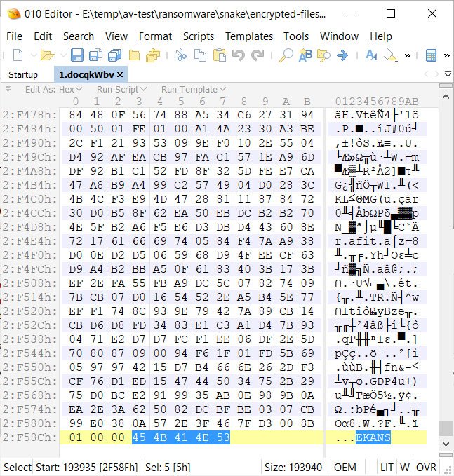Switch to the Startup tab
Image resolution: width=454 pixels, height=476 pixels.
point(23,74)
